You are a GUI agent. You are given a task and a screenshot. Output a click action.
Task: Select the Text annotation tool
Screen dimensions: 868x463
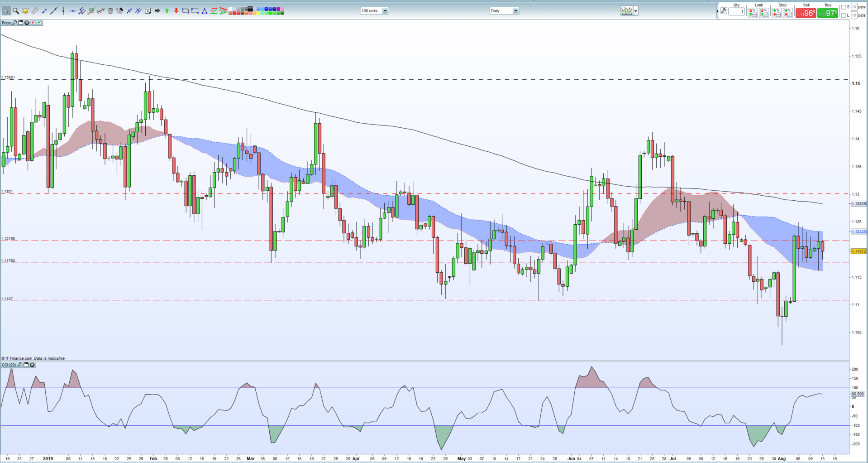[x=148, y=11]
